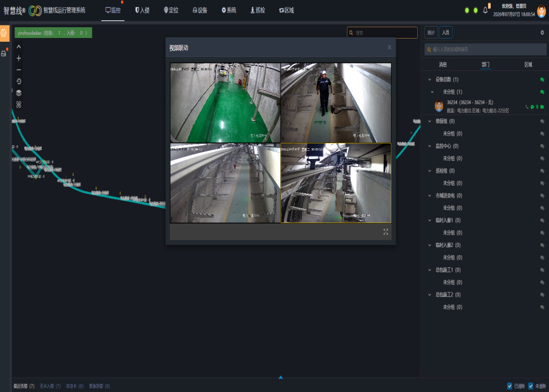
Task: Phone person 36234 via the call icon
Action: pos(527,107)
